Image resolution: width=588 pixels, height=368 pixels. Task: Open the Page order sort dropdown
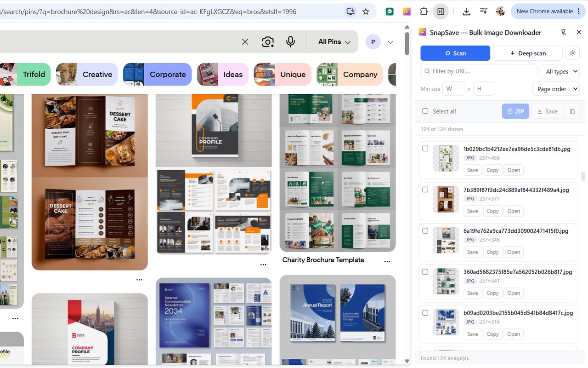[x=556, y=89]
